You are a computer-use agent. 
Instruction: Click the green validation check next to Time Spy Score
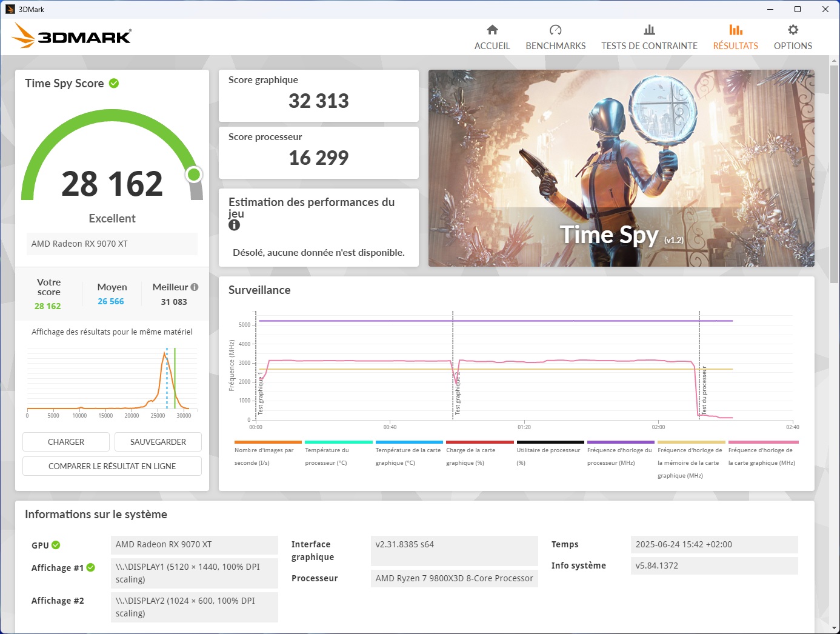click(x=114, y=83)
